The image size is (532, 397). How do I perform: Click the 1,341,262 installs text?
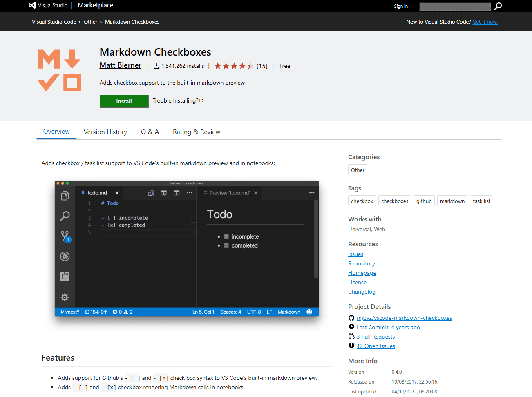183,66
